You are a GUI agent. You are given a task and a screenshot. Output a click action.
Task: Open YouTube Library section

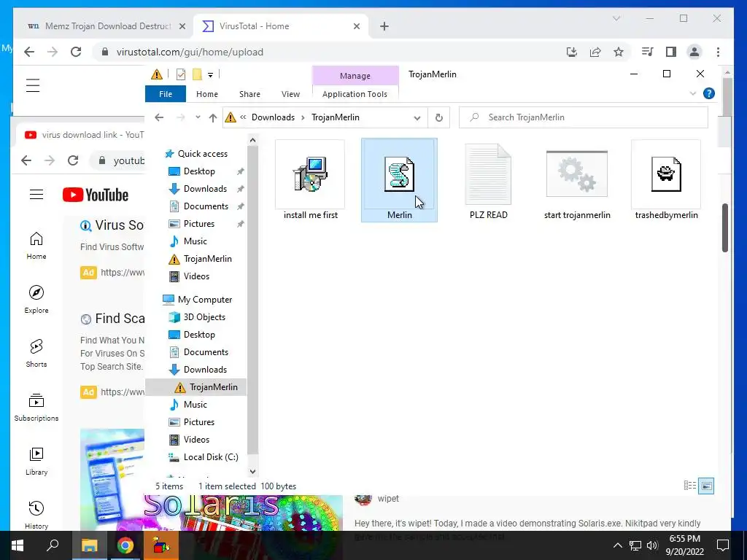(x=36, y=462)
